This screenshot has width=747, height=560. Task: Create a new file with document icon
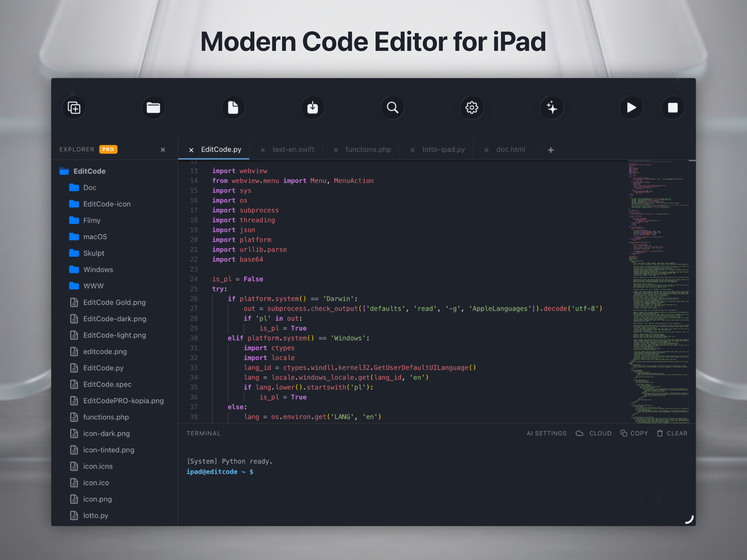pyautogui.click(x=233, y=108)
